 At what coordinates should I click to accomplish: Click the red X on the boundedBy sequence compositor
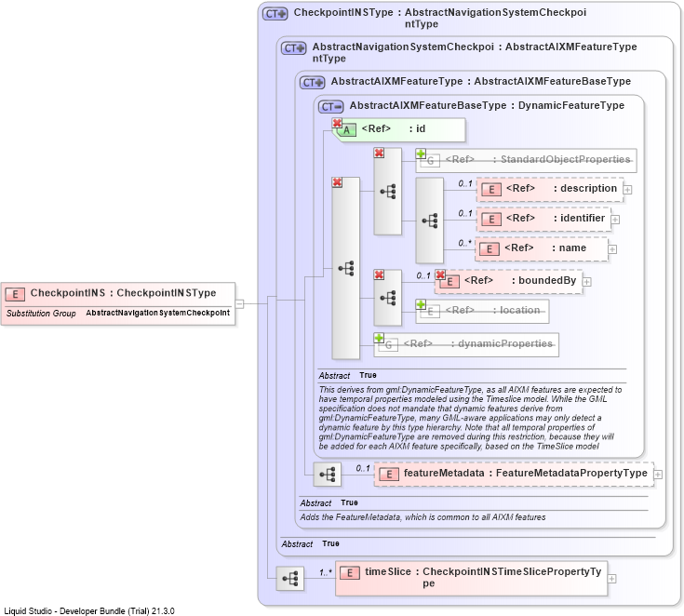coord(379,275)
